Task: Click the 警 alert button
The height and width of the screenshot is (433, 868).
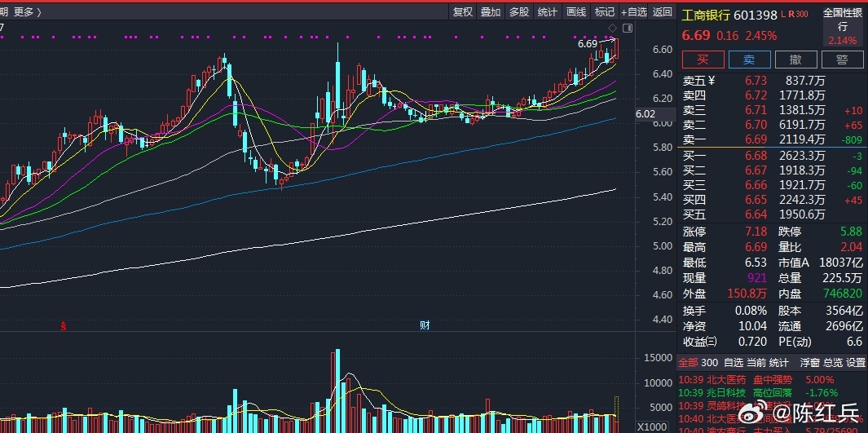Action: point(843,60)
